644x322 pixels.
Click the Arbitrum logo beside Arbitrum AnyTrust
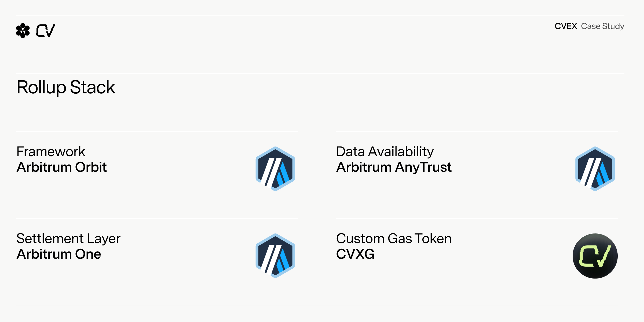click(595, 169)
